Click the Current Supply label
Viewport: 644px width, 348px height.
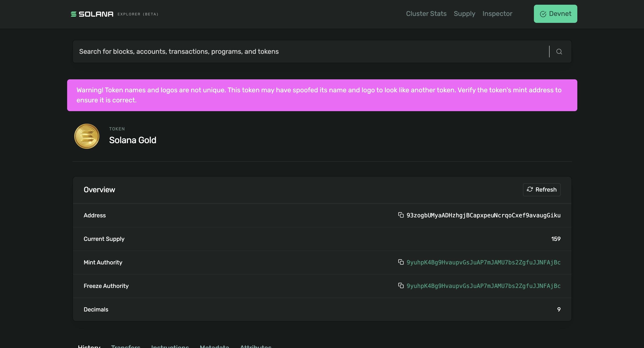tap(104, 239)
